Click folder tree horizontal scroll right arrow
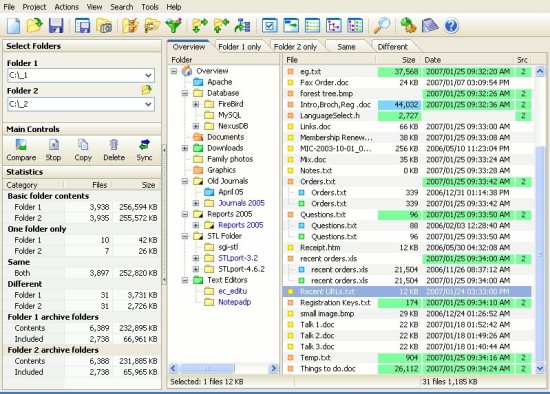550x394 pixels. [x=273, y=368]
